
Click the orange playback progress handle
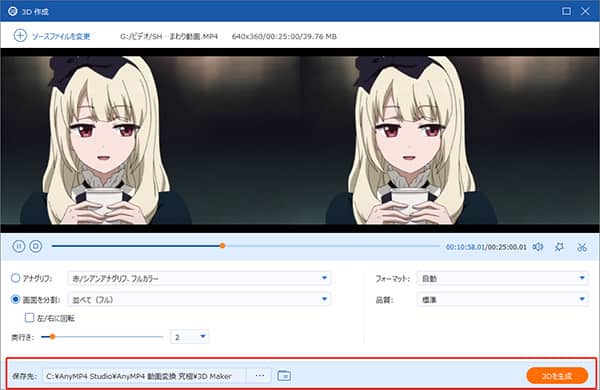(222, 246)
